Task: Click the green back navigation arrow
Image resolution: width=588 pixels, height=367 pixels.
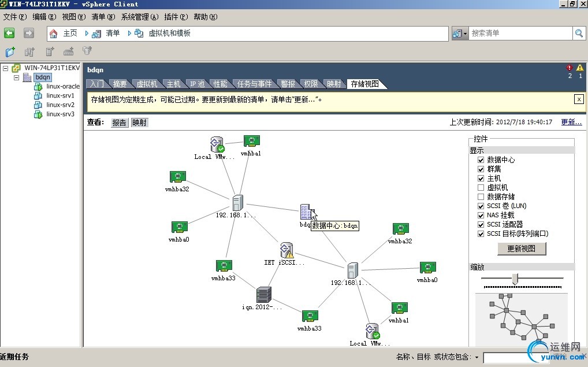Action: [9, 33]
